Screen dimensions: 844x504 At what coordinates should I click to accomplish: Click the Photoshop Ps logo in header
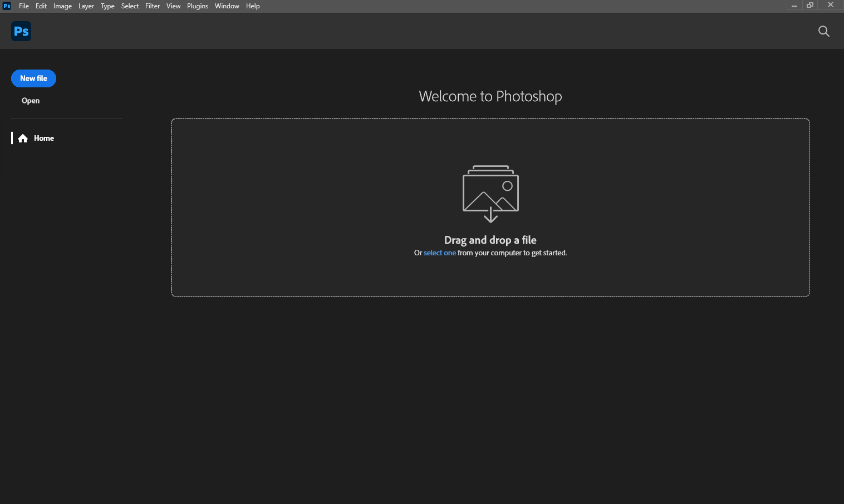[x=21, y=31]
